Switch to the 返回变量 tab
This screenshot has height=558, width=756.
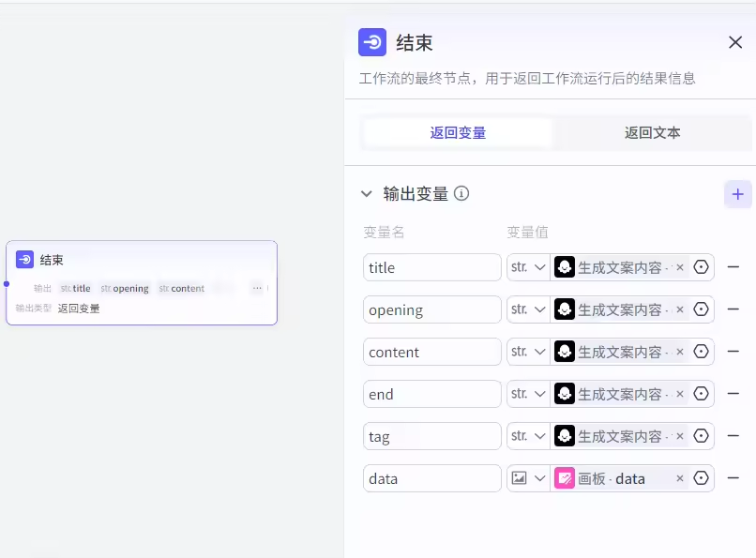coord(458,133)
